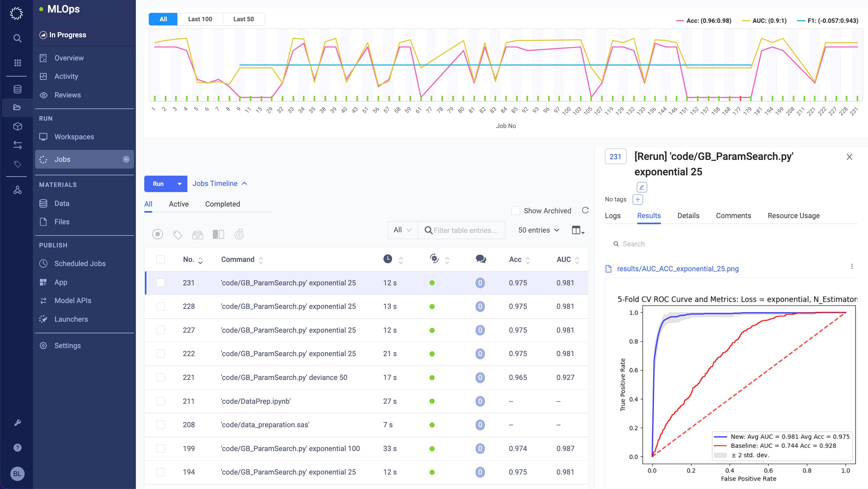Click the refresh icon beside Show Archived
Screen dimensions: 868x489
(585, 210)
